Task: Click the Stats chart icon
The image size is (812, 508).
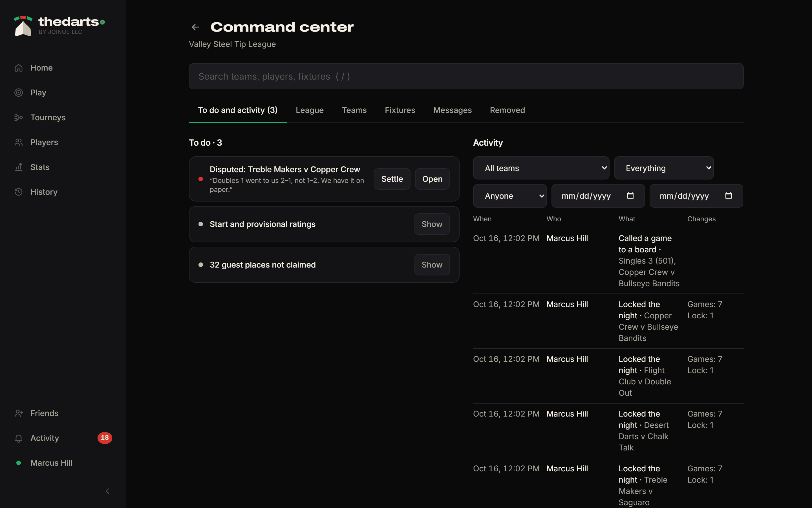Action: [x=19, y=167]
